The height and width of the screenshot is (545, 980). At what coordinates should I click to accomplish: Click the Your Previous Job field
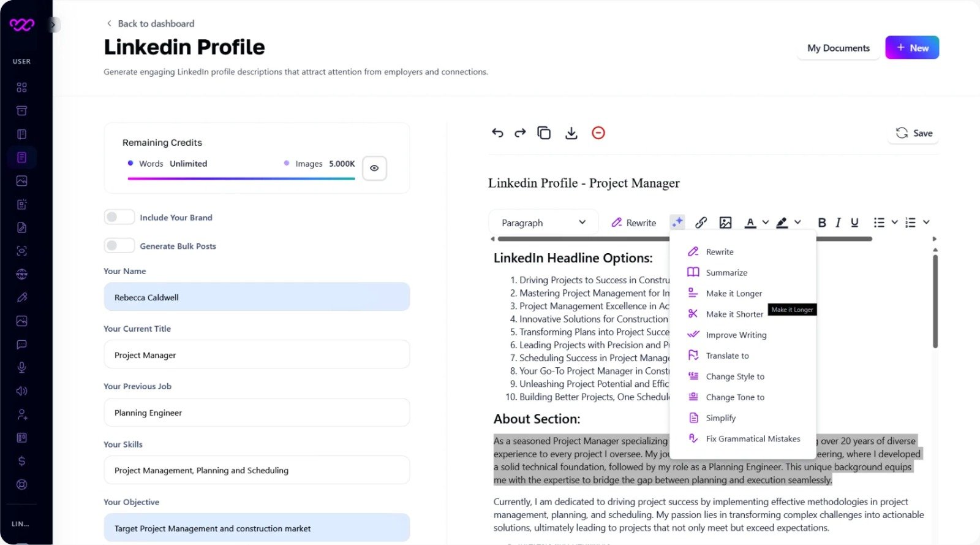(x=257, y=413)
